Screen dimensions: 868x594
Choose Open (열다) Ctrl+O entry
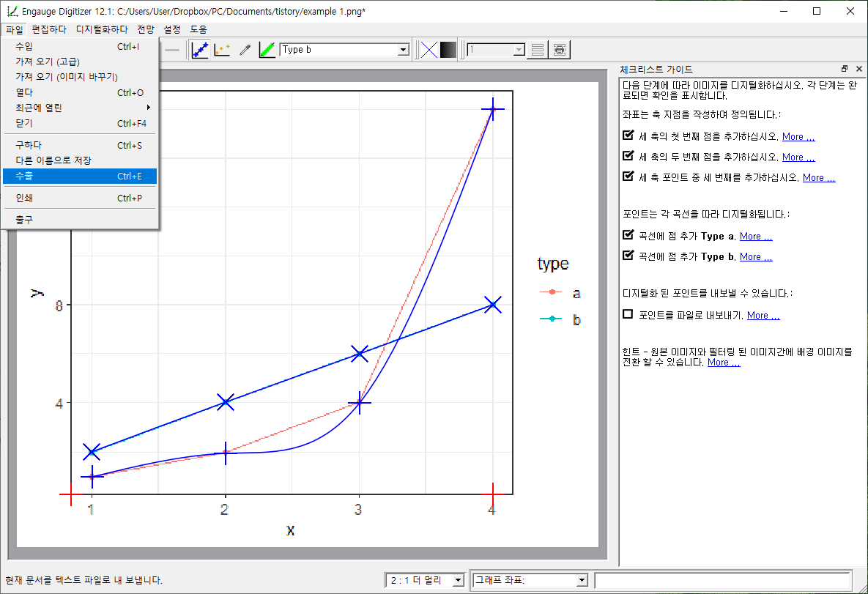click(x=80, y=92)
